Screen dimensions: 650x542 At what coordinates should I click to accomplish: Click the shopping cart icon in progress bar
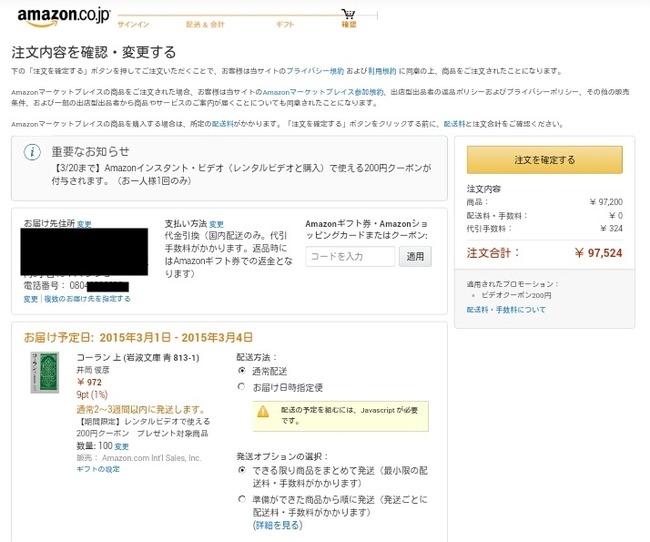pos(348,14)
